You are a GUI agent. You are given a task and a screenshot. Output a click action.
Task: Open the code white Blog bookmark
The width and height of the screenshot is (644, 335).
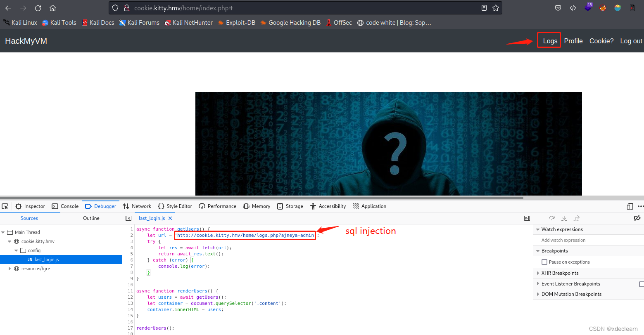(x=394, y=23)
